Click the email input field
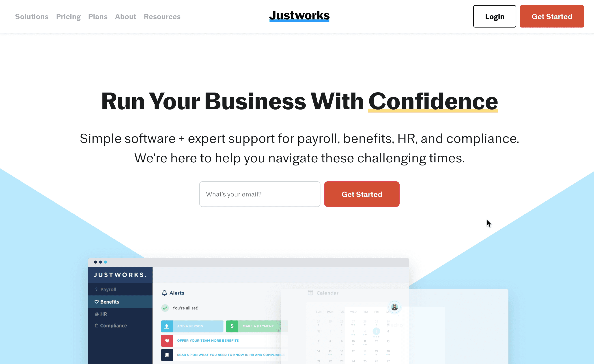The height and width of the screenshot is (364, 594). pos(259,194)
